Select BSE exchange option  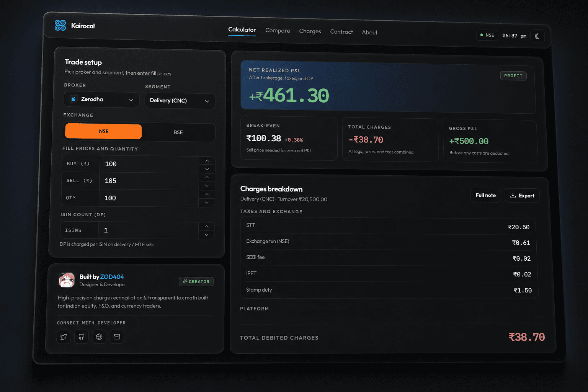[x=178, y=132]
